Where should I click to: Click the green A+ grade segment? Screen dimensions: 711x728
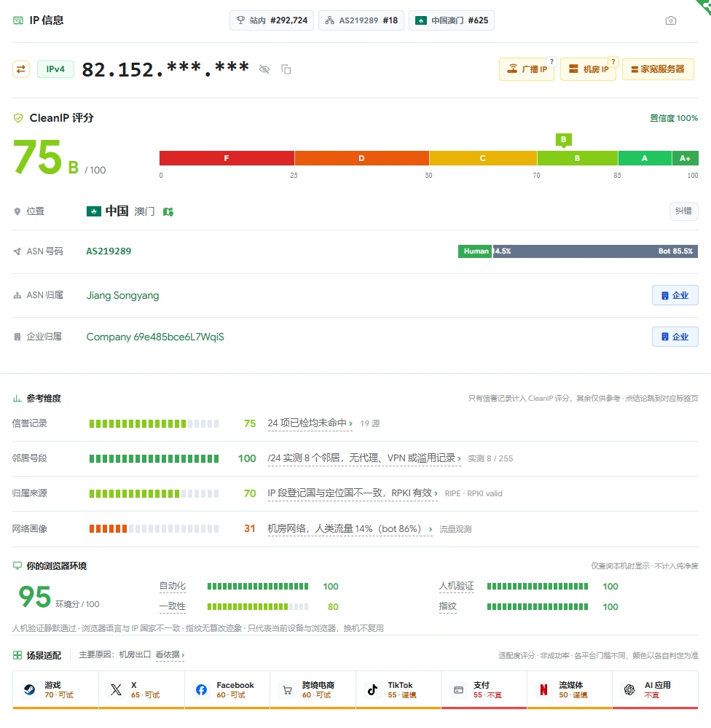(685, 158)
